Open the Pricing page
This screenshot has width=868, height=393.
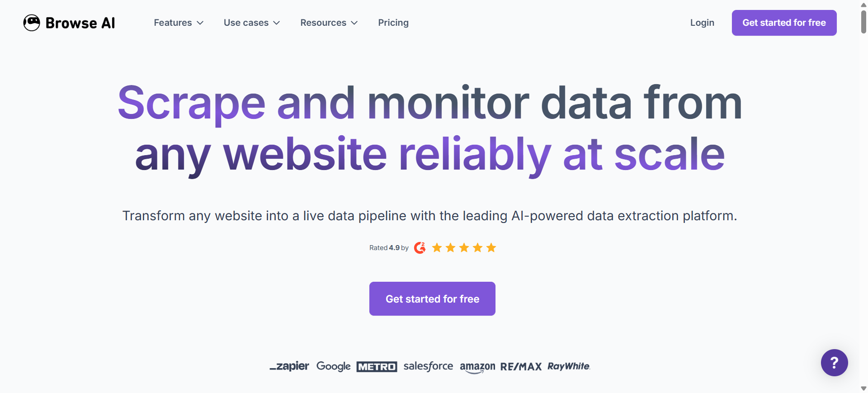point(393,23)
